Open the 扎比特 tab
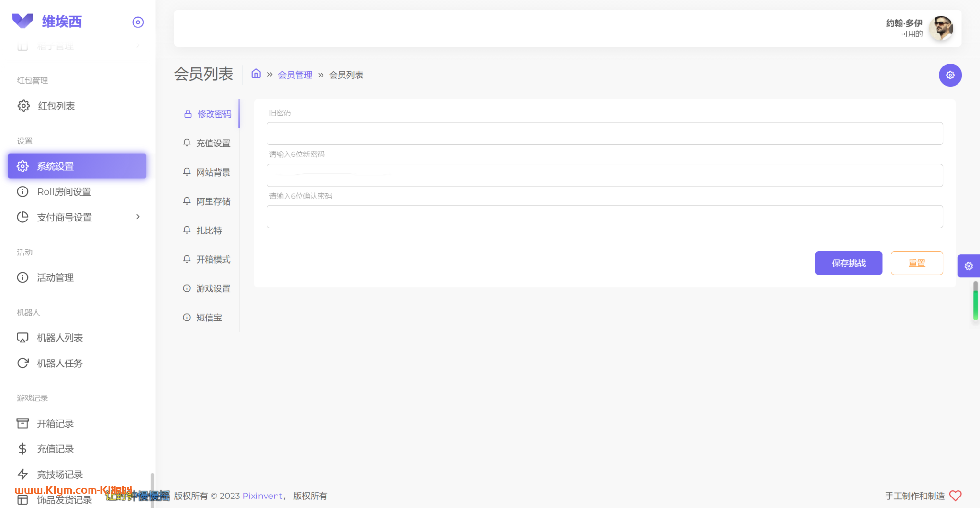Image resolution: width=980 pixels, height=508 pixels. (x=208, y=231)
